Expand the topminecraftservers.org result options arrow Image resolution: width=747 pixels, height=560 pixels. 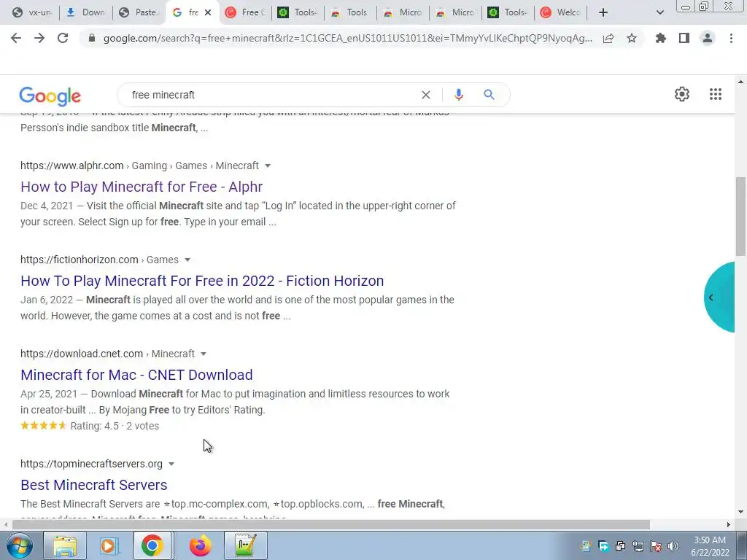tap(171, 464)
